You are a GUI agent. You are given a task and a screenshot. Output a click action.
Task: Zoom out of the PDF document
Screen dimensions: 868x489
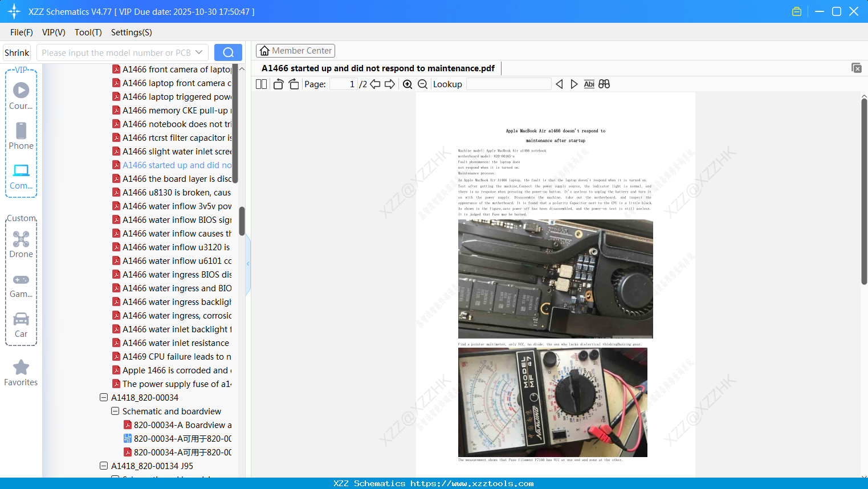[422, 84]
